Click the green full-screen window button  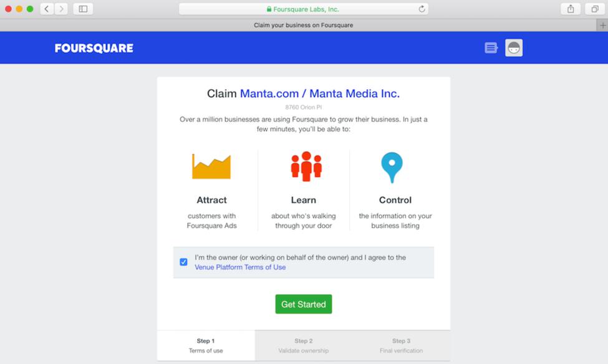click(x=30, y=9)
